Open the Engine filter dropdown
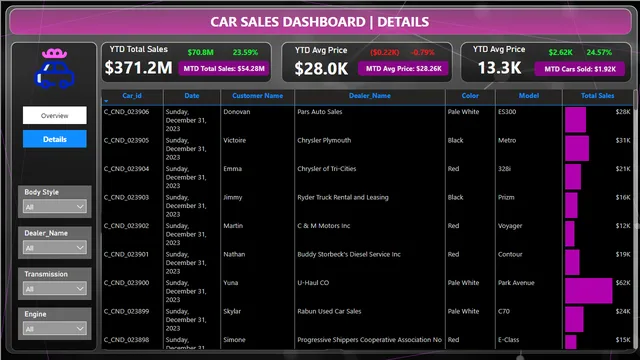The width and height of the screenshot is (640, 360). pyautogui.click(x=55, y=329)
